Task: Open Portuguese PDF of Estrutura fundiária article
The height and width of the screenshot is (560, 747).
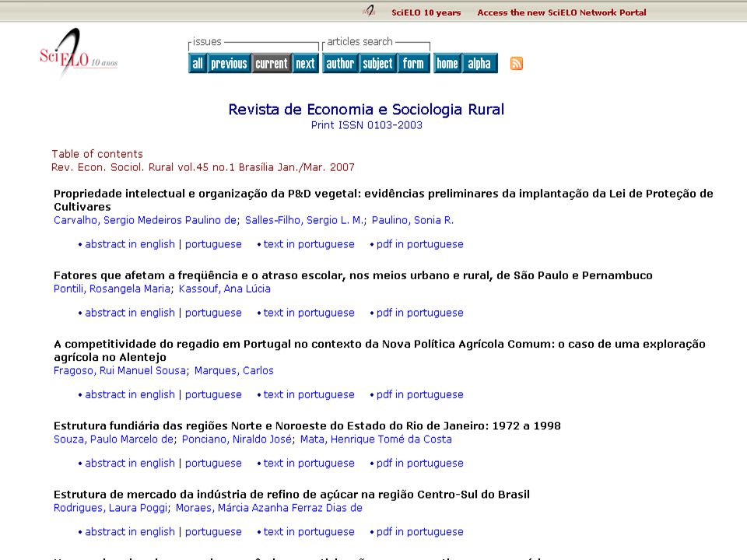Action: pos(419,463)
